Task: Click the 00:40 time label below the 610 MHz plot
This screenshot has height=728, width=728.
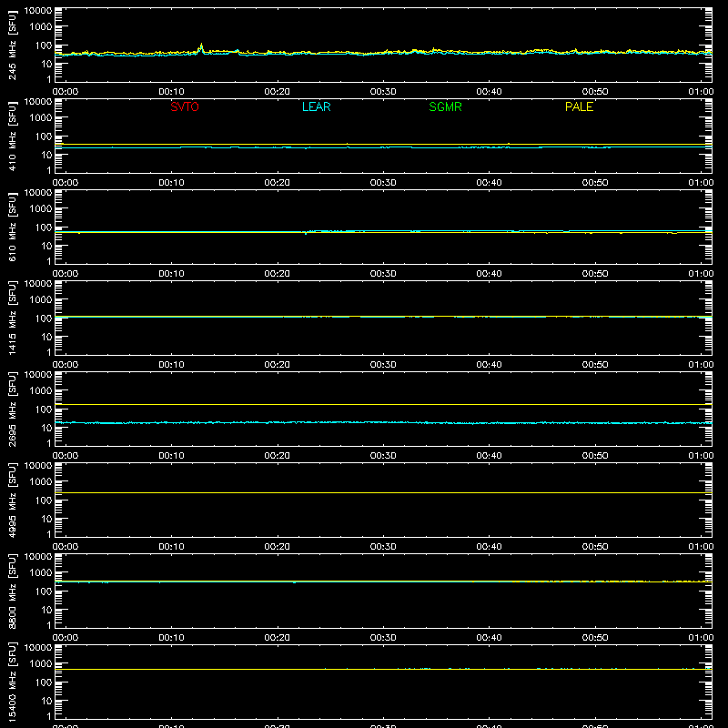Action: tap(489, 274)
